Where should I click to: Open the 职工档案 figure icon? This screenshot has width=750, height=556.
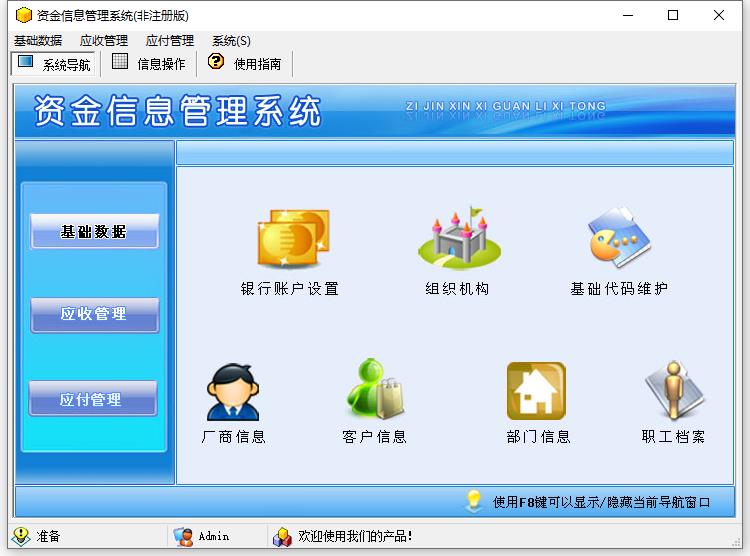tap(674, 390)
